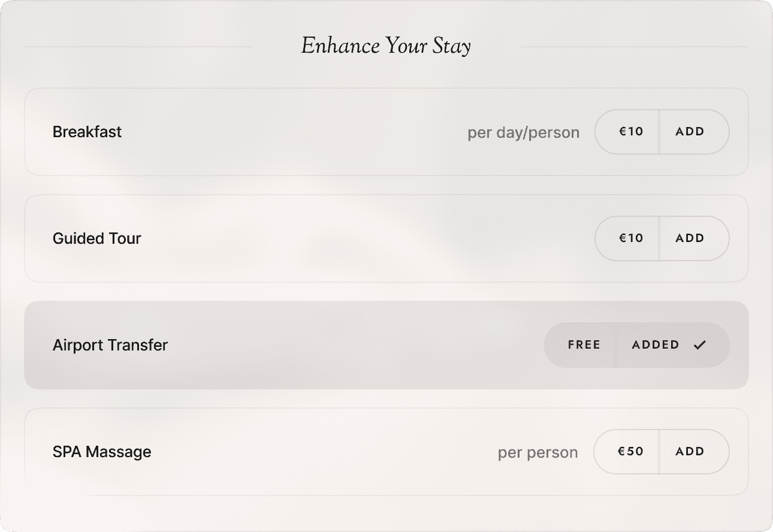Click empty space in Guided Tour card
The image size is (773, 532).
click(360, 238)
